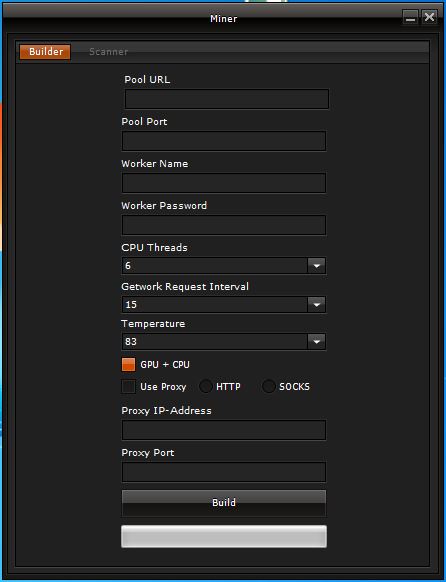Screen dimensions: 446x582
Task: Click the build progress bar
Action: coord(224,536)
